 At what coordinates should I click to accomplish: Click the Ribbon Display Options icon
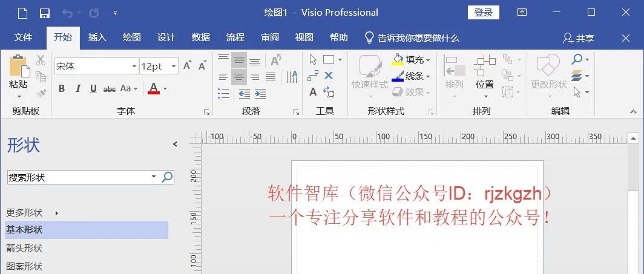click(522, 12)
